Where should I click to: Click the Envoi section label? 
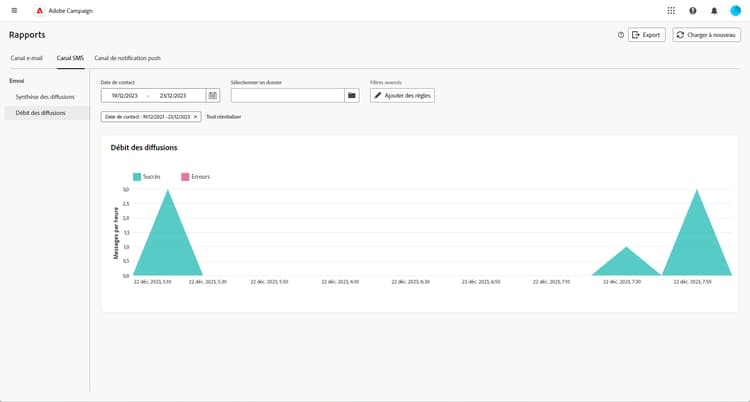click(17, 81)
